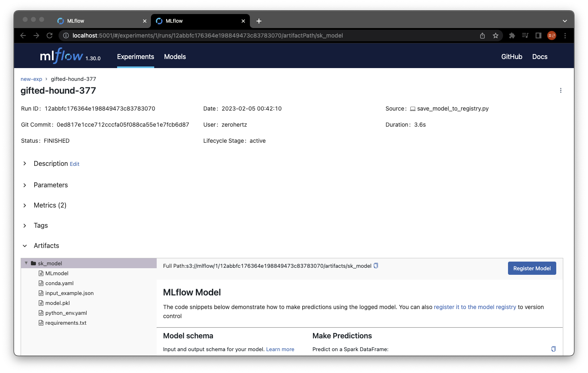Screen dimensions: 588x373
Task: Expand the Metrics (2) section
Action: (x=25, y=205)
